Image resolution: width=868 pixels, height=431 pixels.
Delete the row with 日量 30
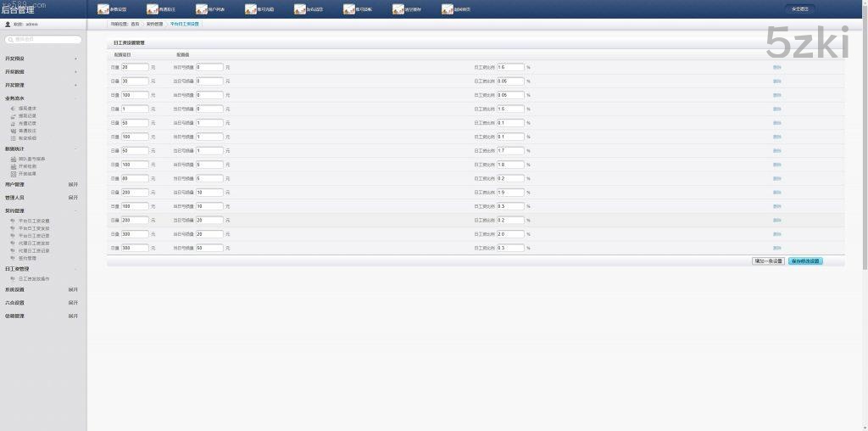point(777,81)
